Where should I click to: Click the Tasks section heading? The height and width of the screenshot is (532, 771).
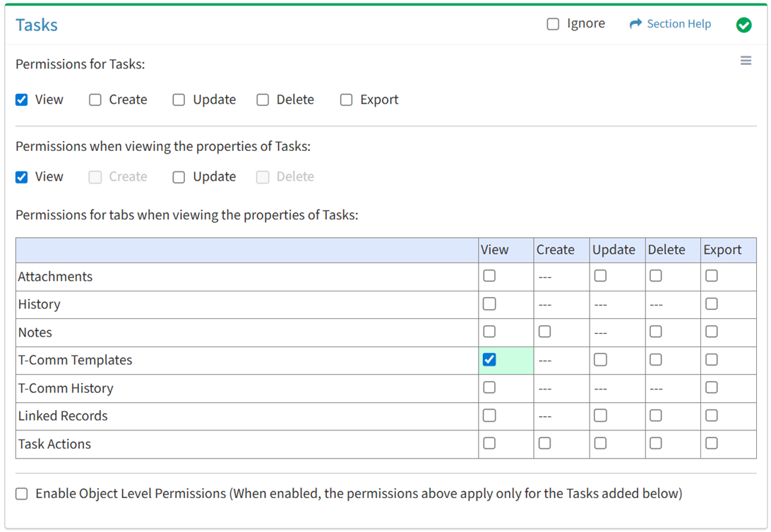point(37,25)
